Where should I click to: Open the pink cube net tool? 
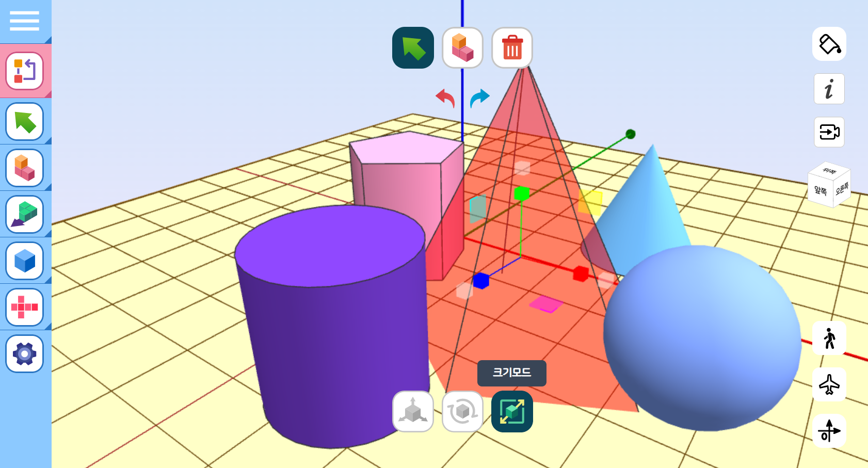[x=24, y=308]
